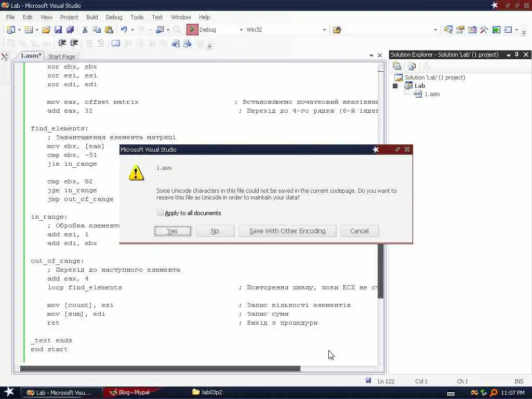Image resolution: width=532 pixels, height=399 pixels.
Task: Open the Edit menu
Action: (28, 17)
